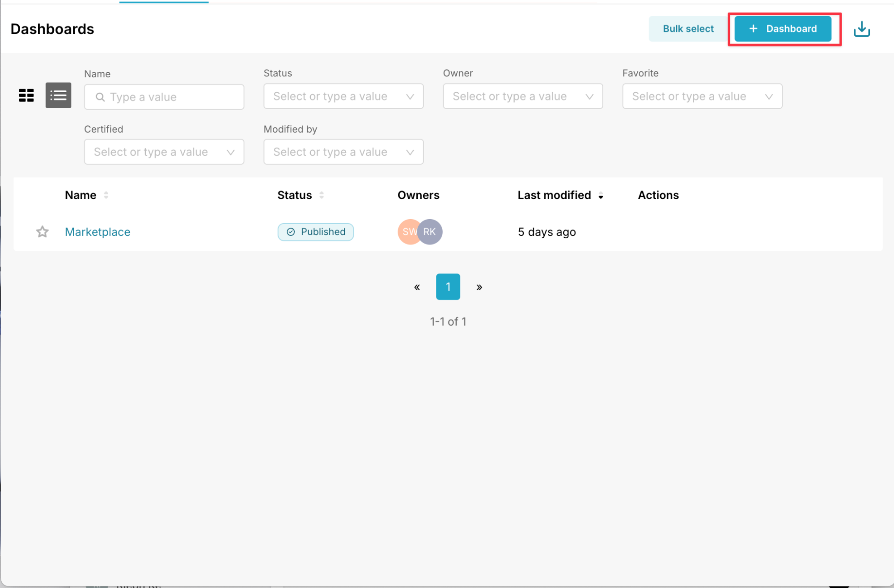Open the Modified by dropdown
This screenshot has width=894, height=588.
tap(343, 152)
